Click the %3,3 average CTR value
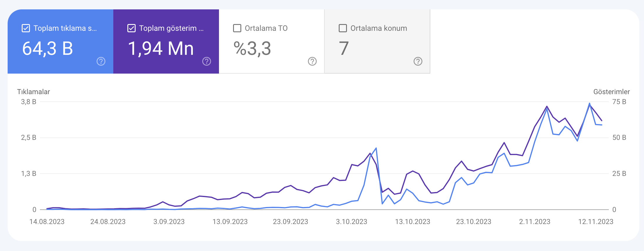The image size is (644, 251). tap(252, 48)
